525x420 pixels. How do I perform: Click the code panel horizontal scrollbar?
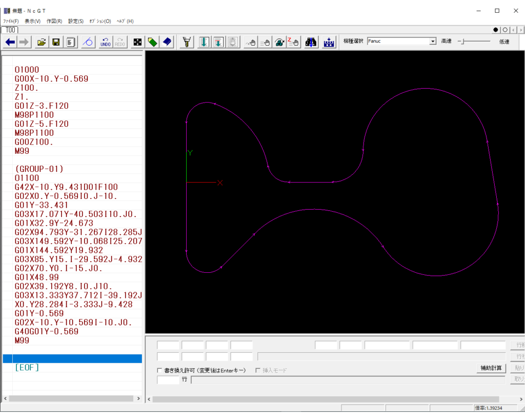click(71, 398)
